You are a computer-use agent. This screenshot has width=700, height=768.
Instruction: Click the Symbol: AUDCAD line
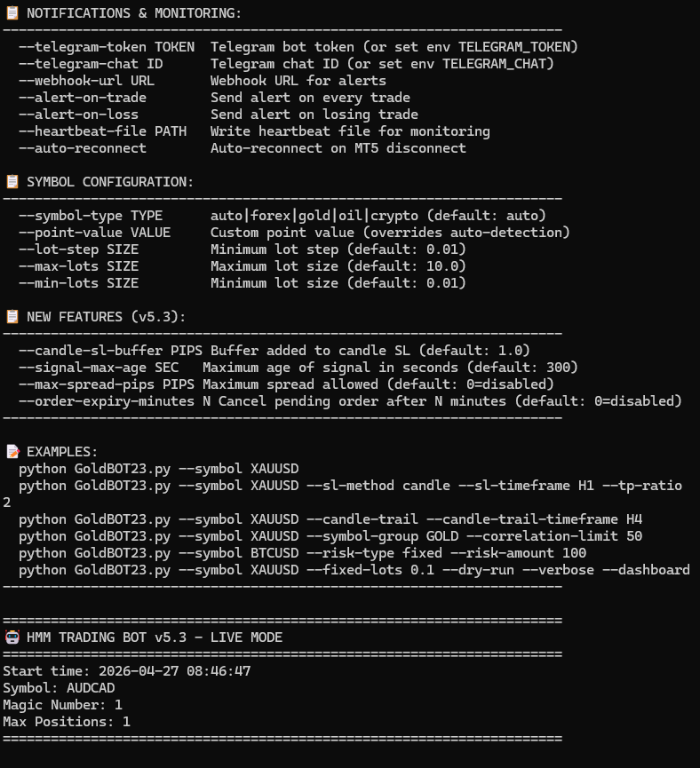(59, 687)
